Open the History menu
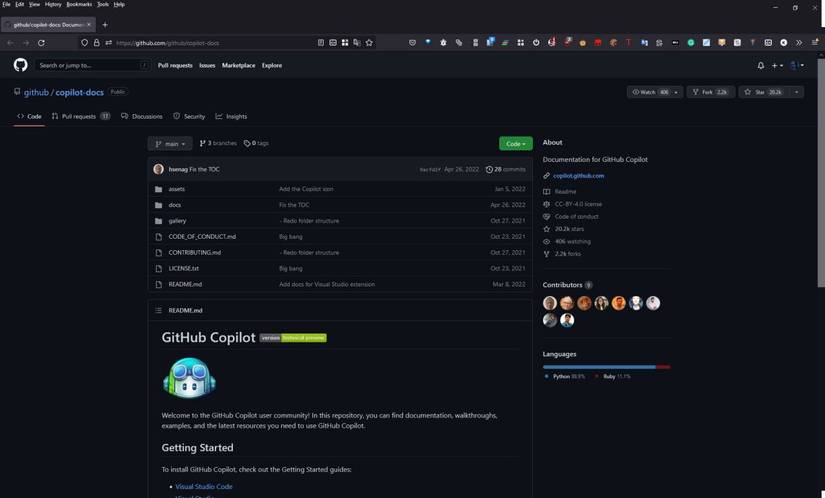The width and height of the screenshot is (825, 498). [x=53, y=4]
